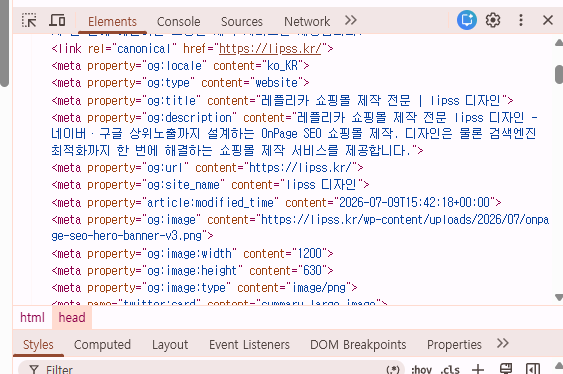Select the og:title meta line
Image resolution: width=563 pixels, height=374 pixels.
pos(282,100)
